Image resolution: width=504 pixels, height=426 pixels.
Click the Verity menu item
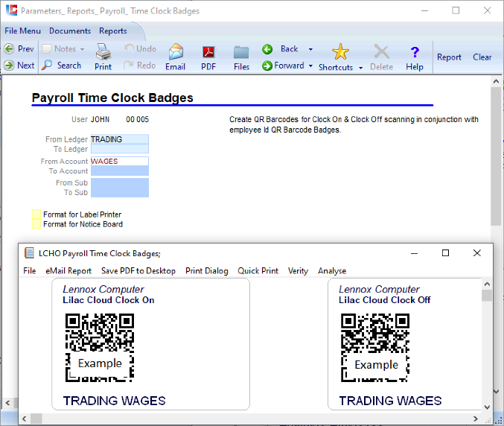click(298, 270)
